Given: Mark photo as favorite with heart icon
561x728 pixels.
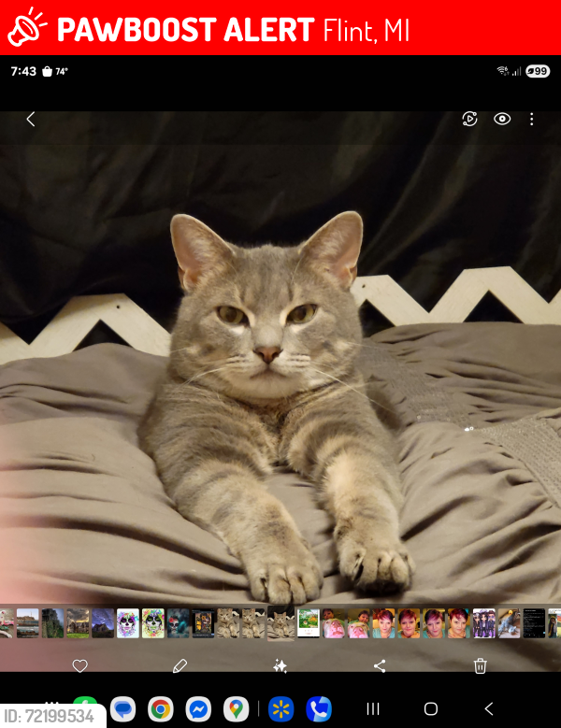Looking at the screenshot, I should pos(79,665).
